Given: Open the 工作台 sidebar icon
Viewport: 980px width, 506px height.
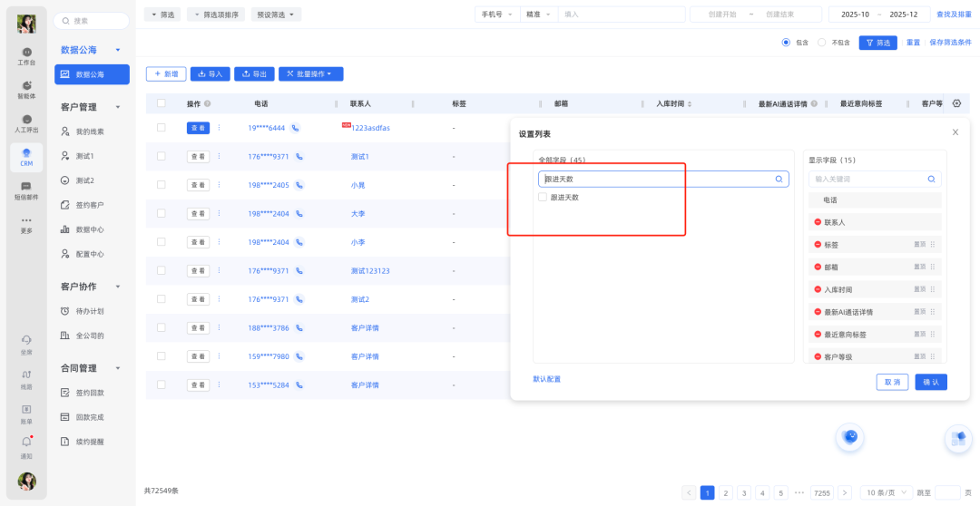Looking at the screenshot, I should 26,55.
